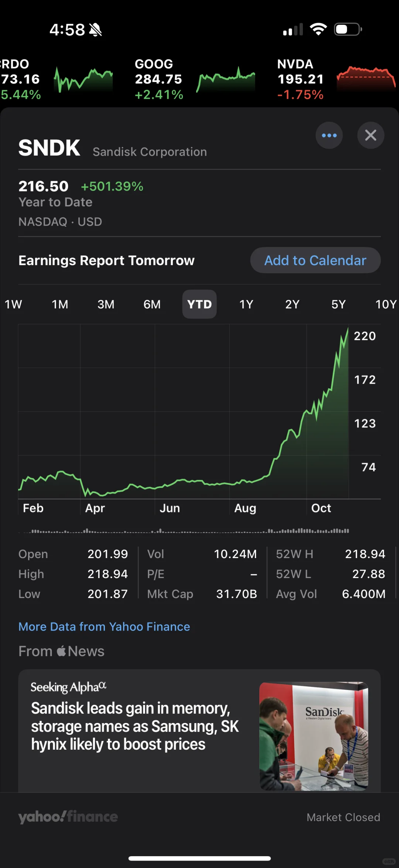
Task: Tap the silent mode bell icon
Action: 95,30
